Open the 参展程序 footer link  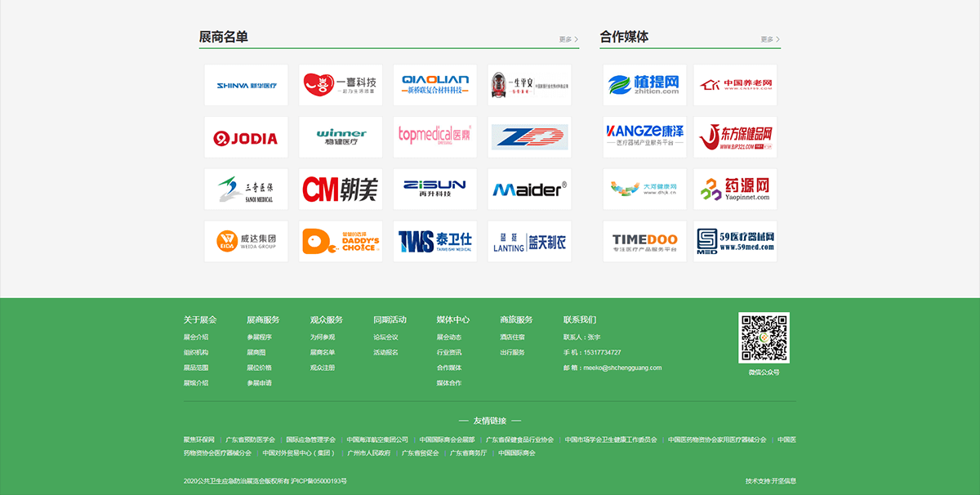pos(259,337)
